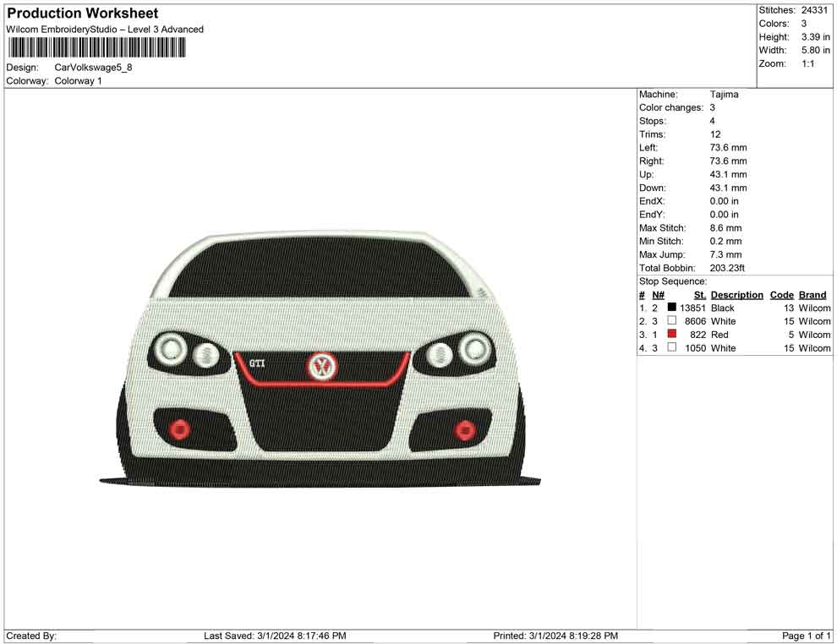Viewport: 837px width, 644px height.
Task: Click the 'EndX:' value '0.00 in'
Action: pos(724,201)
